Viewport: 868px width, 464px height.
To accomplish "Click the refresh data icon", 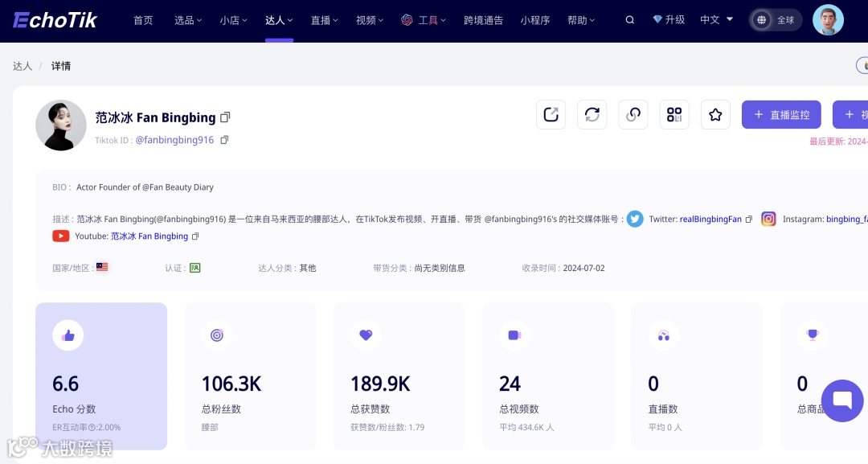I will pos(592,115).
